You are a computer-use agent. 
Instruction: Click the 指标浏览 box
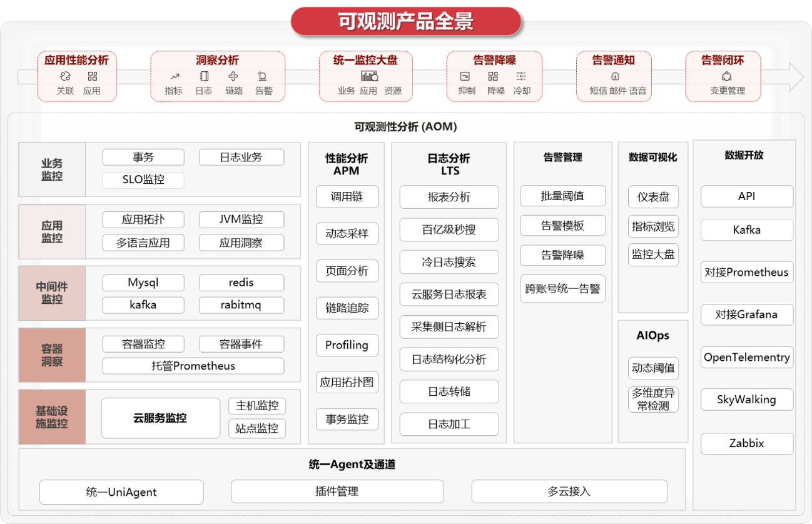click(x=654, y=226)
